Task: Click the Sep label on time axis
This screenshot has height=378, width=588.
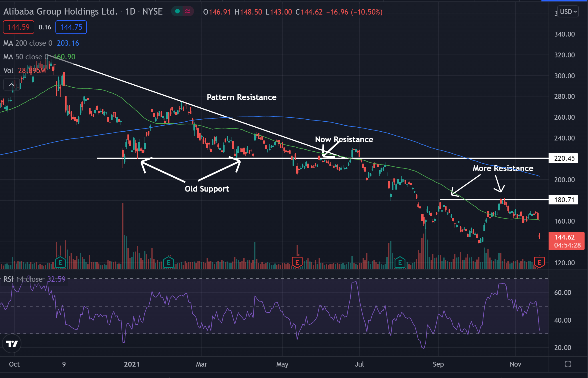Action: coord(438,364)
